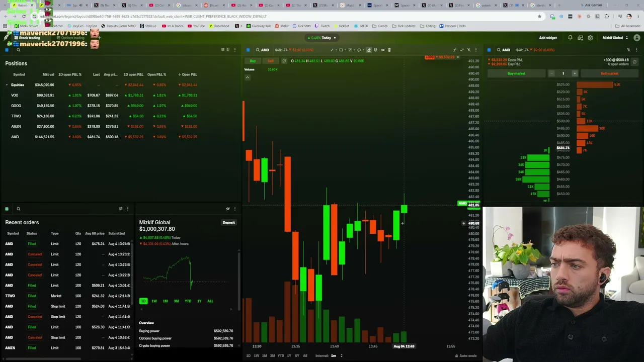This screenshot has height=362, width=644.
Task: Click Recent orders horizontal scrollbar
Action: click(x=43, y=358)
